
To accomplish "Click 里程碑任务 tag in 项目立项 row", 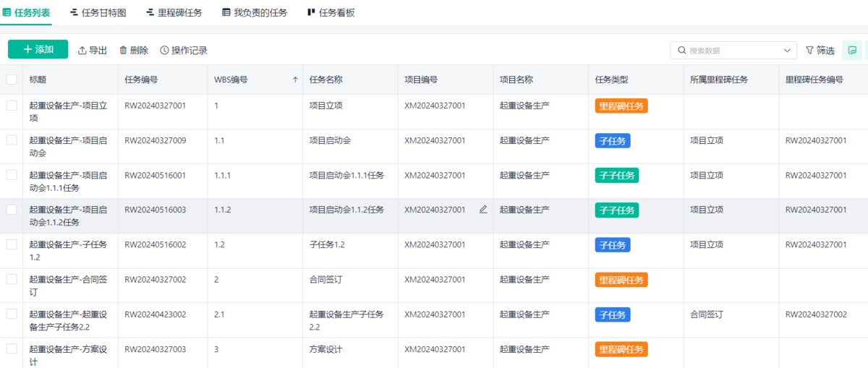I will click(x=621, y=106).
